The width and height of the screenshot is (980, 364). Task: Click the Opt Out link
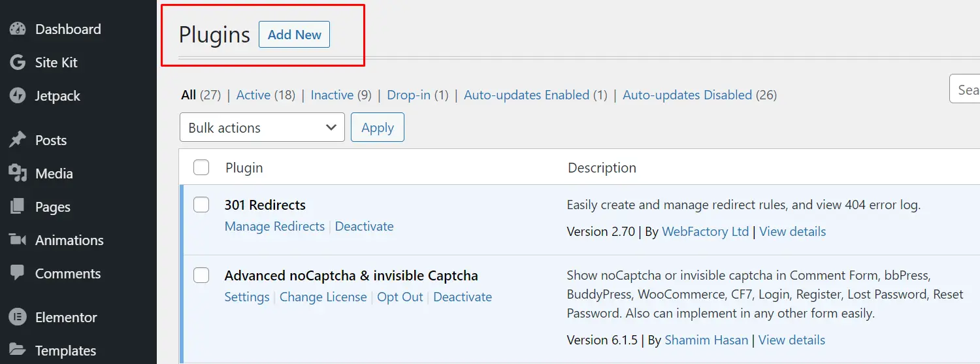click(400, 297)
